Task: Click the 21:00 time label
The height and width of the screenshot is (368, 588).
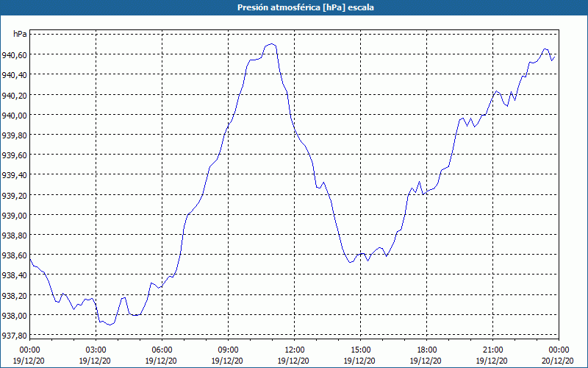Action: point(492,350)
